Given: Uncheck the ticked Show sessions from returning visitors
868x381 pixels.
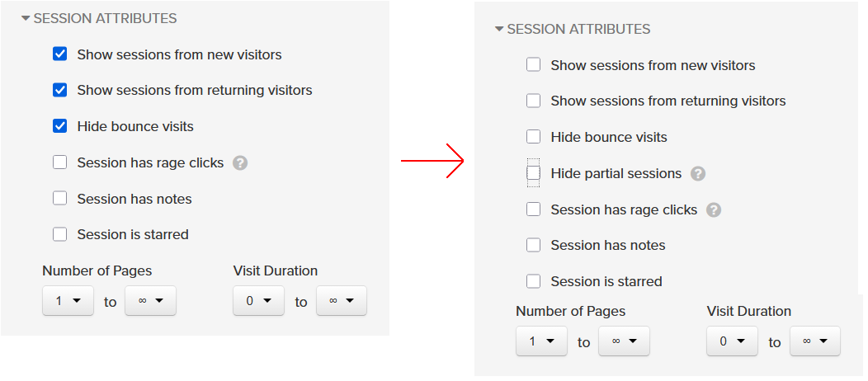Looking at the screenshot, I should 60,90.
